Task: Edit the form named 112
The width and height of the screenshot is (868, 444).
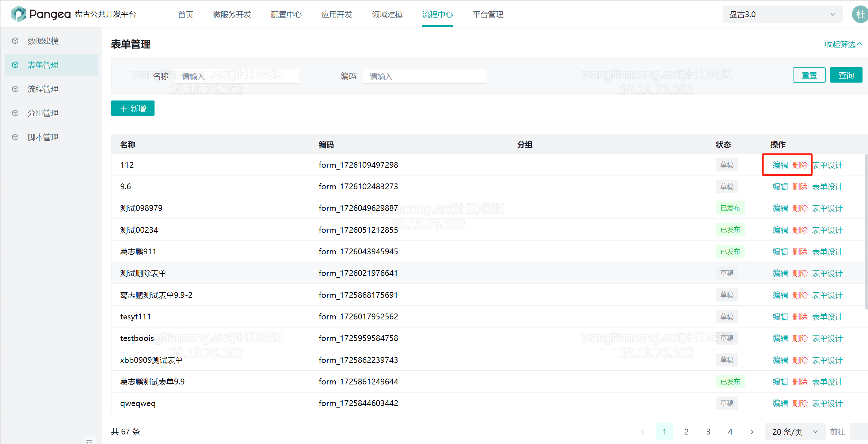Action: 780,165
